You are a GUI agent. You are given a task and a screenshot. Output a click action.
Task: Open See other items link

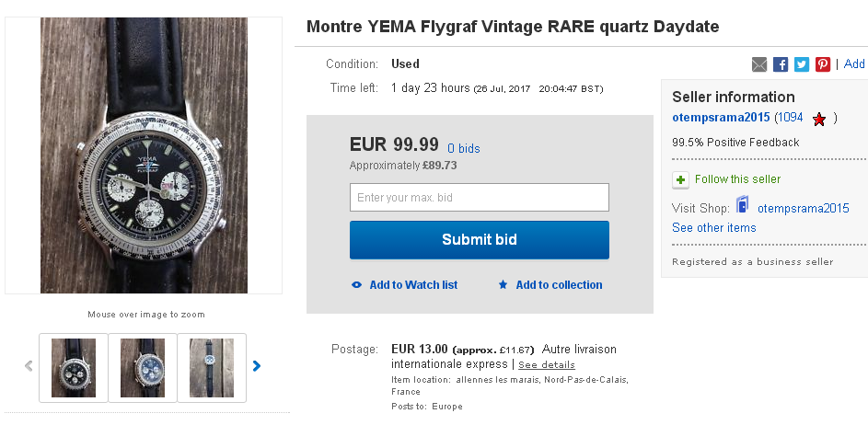point(713,228)
